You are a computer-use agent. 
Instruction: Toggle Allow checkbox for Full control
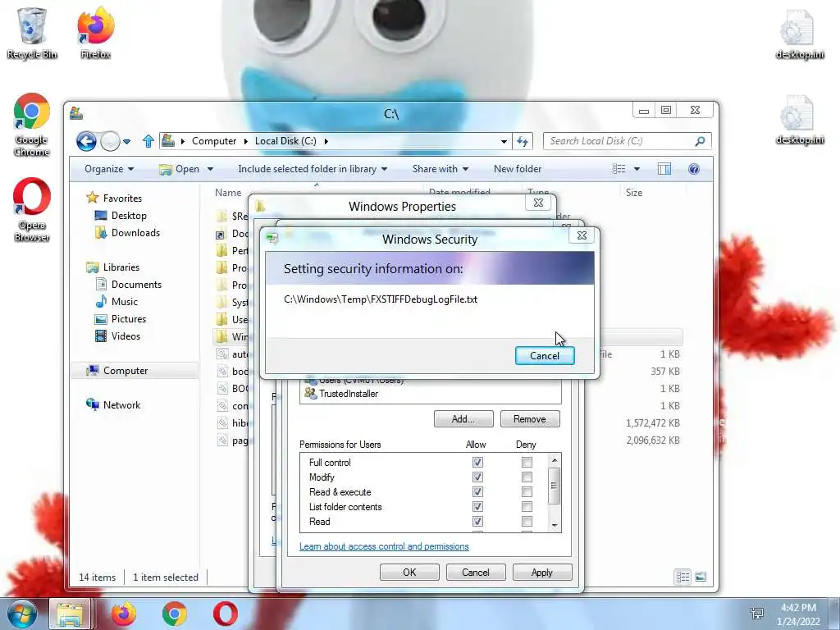click(x=477, y=462)
